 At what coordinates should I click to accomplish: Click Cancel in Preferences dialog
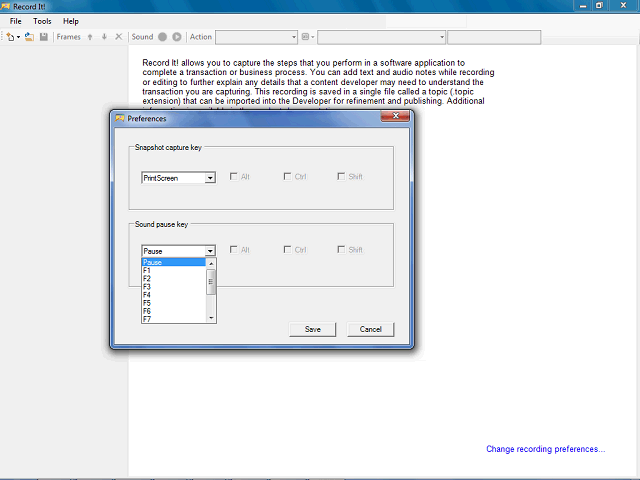pos(371,329)
